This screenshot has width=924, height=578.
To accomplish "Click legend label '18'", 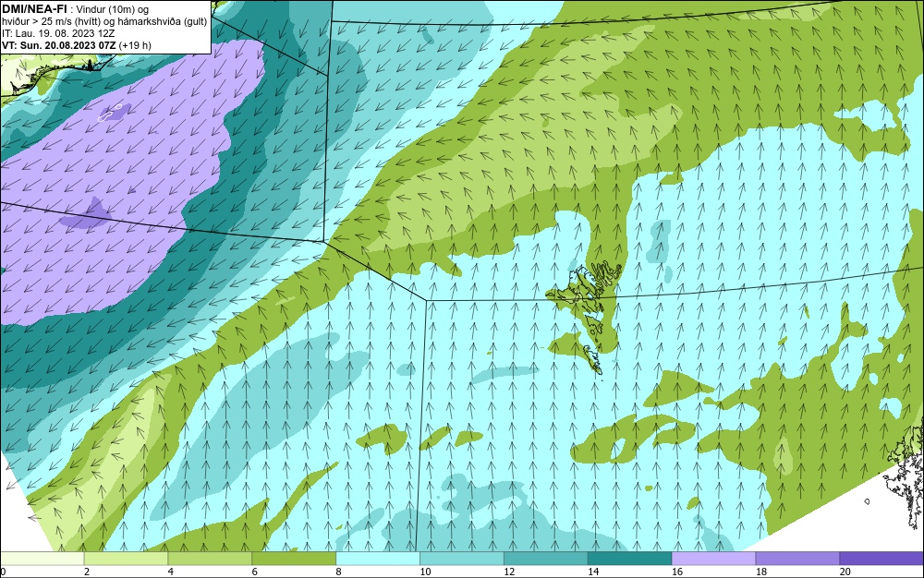I will pyautogui.click(x=760, y=572).
